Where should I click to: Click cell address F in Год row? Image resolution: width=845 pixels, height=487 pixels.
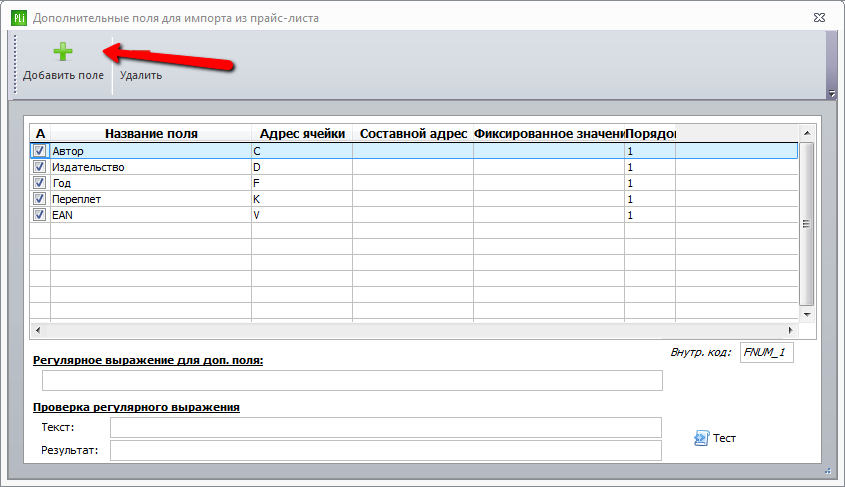pos(302,183)
